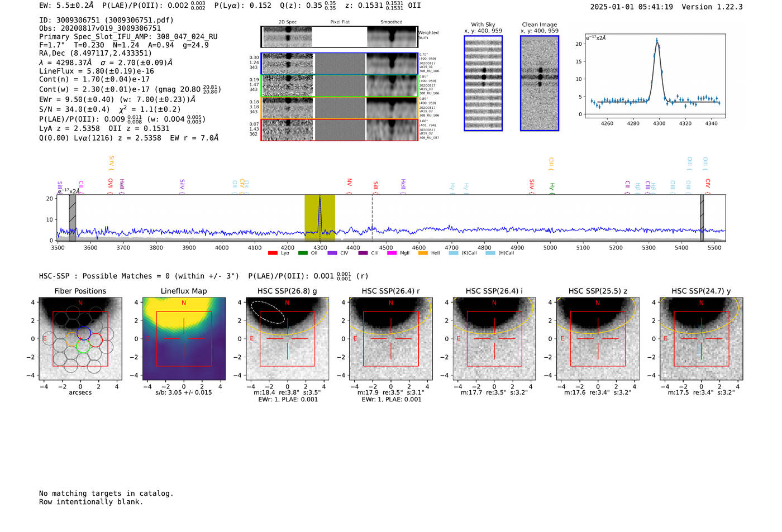The width and height of the screenshot is (782, 532).
Task: Open the HSC SSP(25.5) z cutout
Action: (598, 339)
